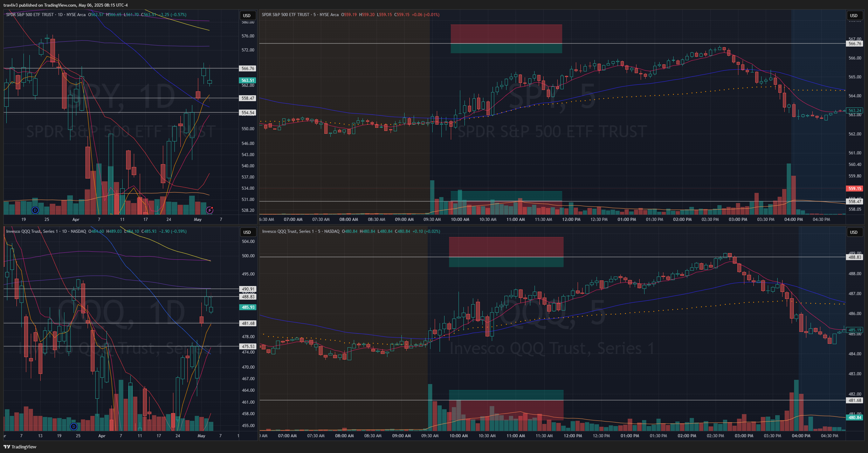Open USD currency selector on QQQ 1D chart

247,232
